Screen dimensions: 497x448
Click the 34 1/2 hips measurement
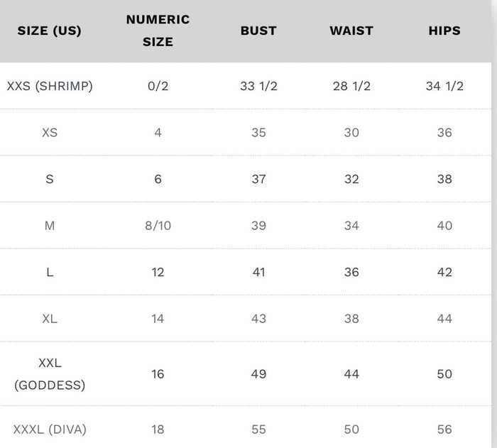[444, 86]
